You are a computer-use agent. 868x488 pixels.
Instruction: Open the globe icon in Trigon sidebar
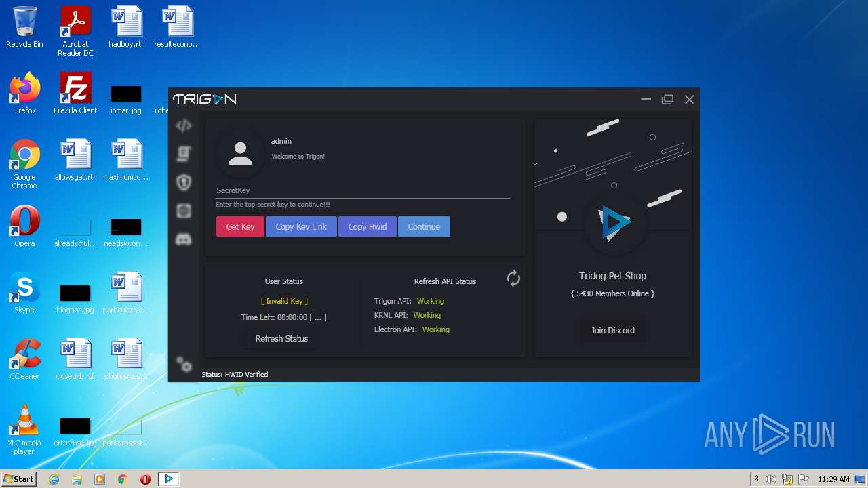click(x=183, y=211)
